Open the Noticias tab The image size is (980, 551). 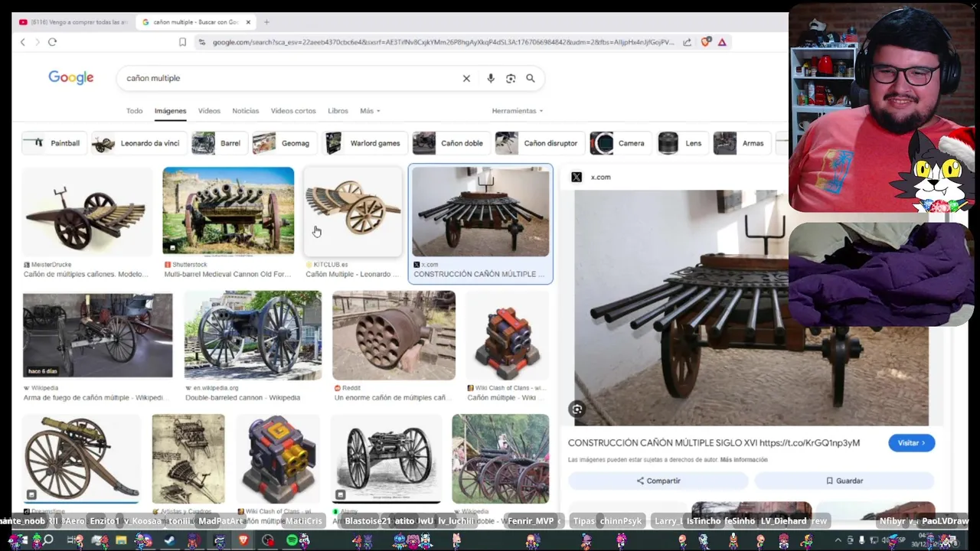coord(246,111)
